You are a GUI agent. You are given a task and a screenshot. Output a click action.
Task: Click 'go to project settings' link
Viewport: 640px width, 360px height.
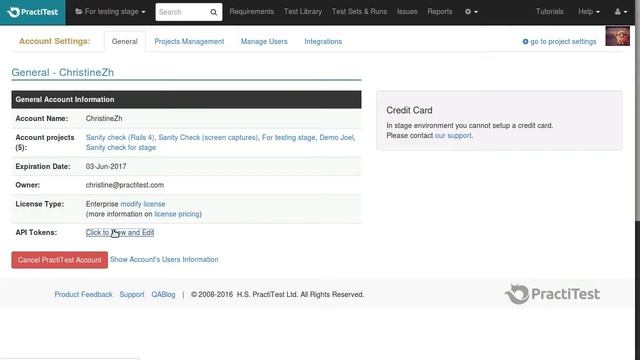coord(559,42)
